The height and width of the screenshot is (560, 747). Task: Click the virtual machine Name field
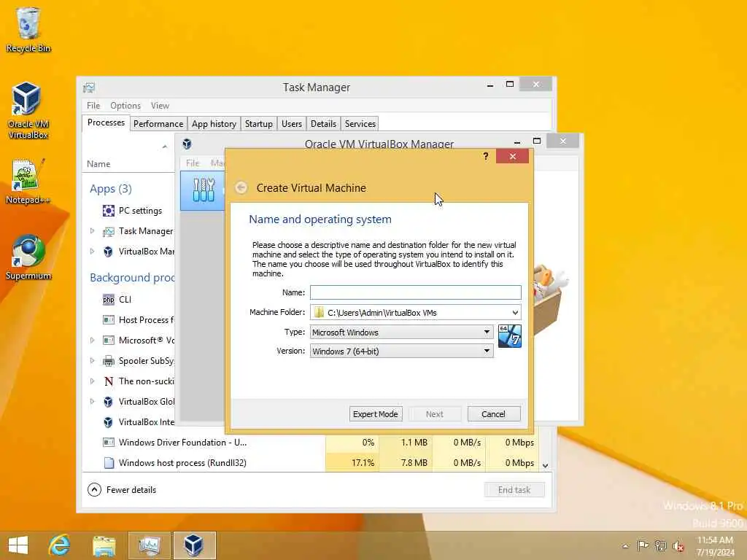(x=415, y=292)
